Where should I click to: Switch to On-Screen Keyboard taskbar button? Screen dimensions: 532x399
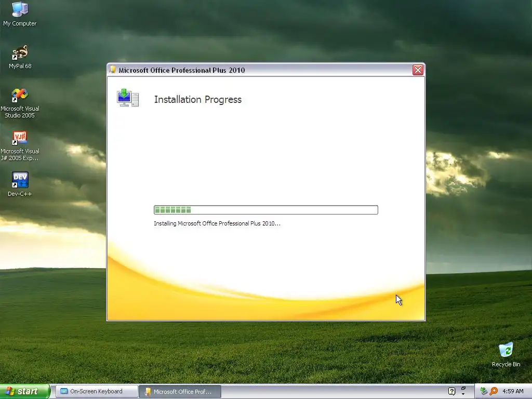[x=97, y=391]
